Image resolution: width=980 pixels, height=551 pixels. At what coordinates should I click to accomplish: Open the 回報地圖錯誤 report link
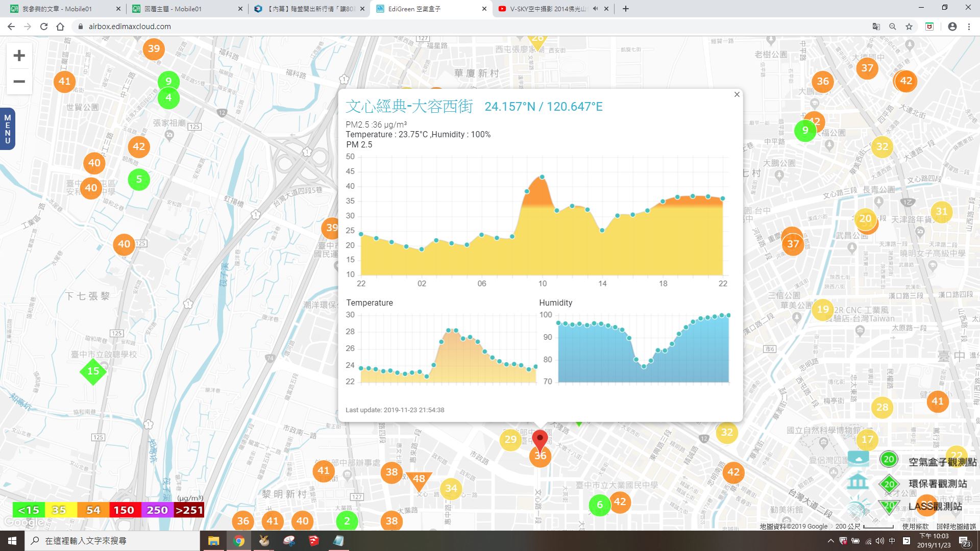[x=956, y=526]
